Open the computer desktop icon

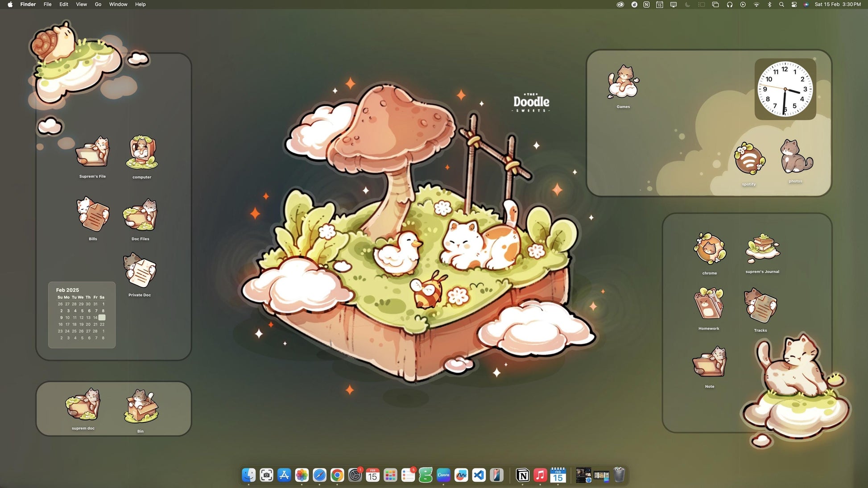141,153
